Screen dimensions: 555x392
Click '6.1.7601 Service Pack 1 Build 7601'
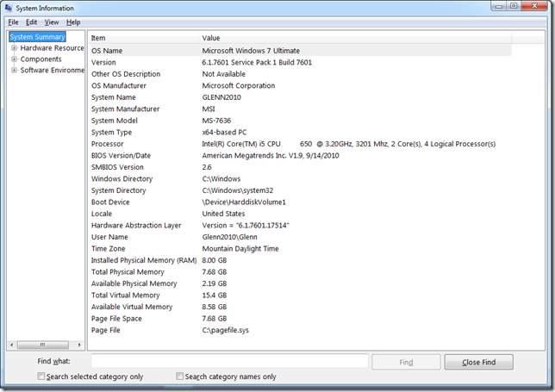pyautogui.click(x=257, y=62)
